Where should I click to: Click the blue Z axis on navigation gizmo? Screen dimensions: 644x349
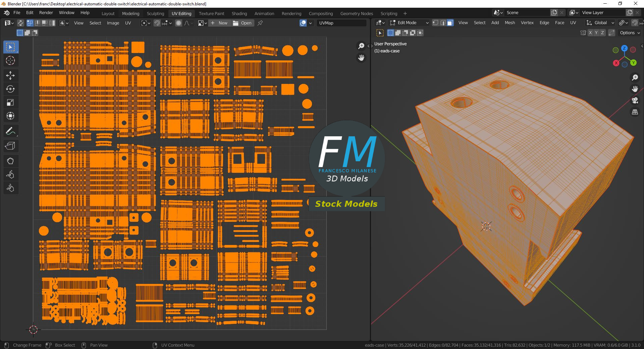(624, 48)
